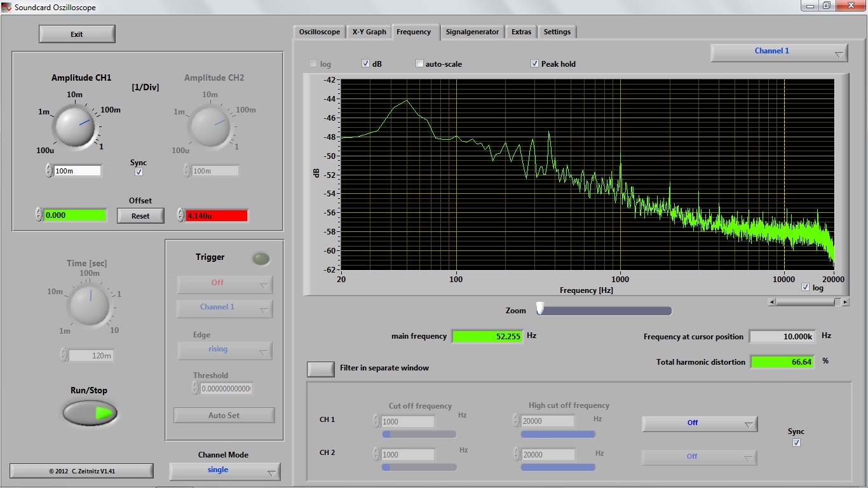Click the Filter in separate window button
The image size is (868, 488).
click(x=321, y=369)
